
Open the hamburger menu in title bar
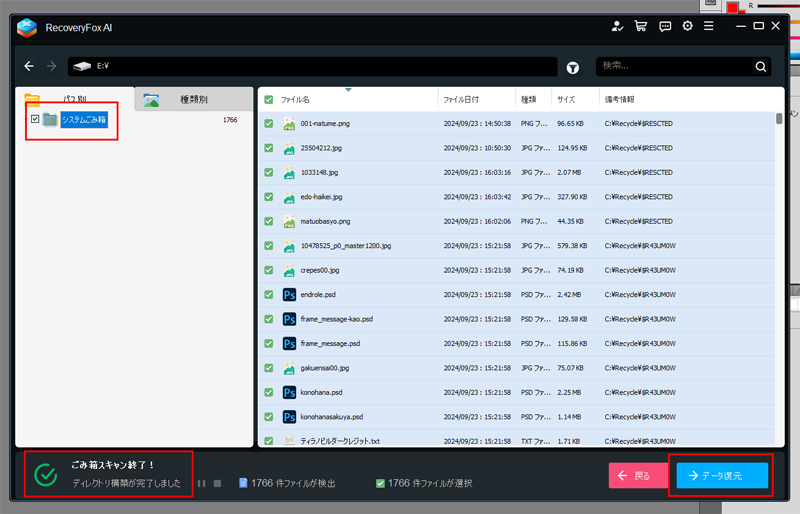(708, 26)
